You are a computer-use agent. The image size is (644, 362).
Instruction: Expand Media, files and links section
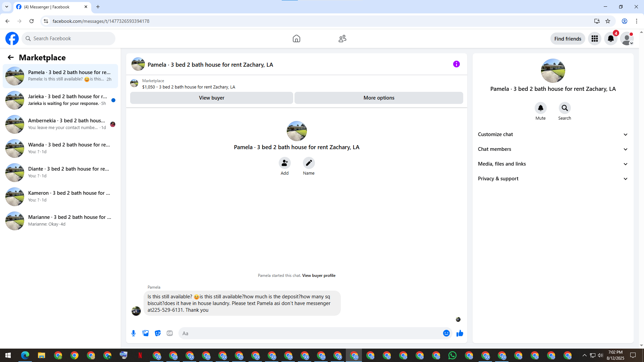(552, 164)
